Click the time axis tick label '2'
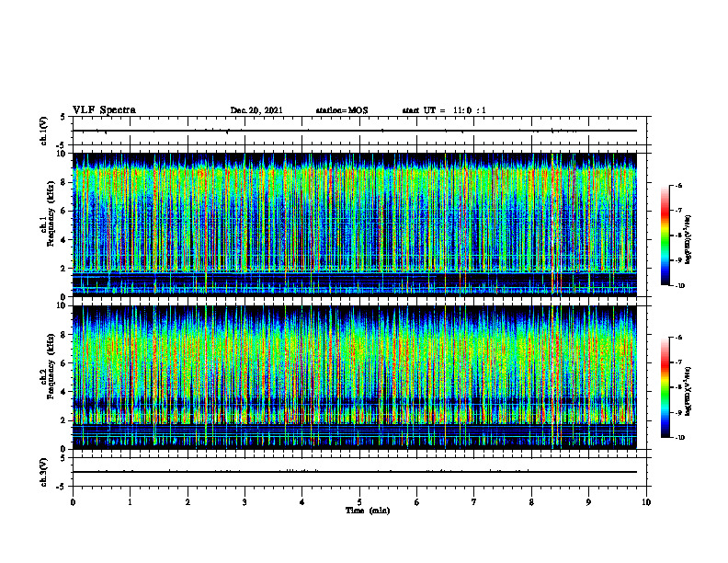728x563 pixels. pos(188,502)
